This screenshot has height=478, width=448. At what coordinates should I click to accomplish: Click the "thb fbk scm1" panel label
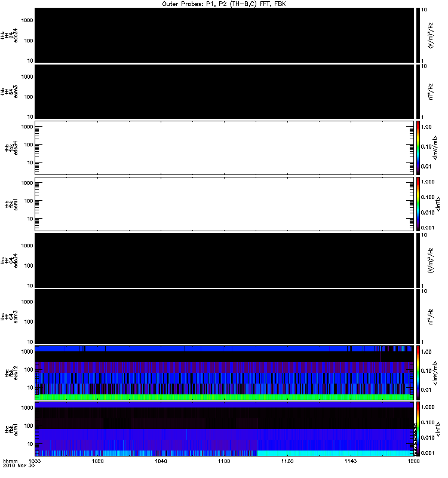pos(11,204)
